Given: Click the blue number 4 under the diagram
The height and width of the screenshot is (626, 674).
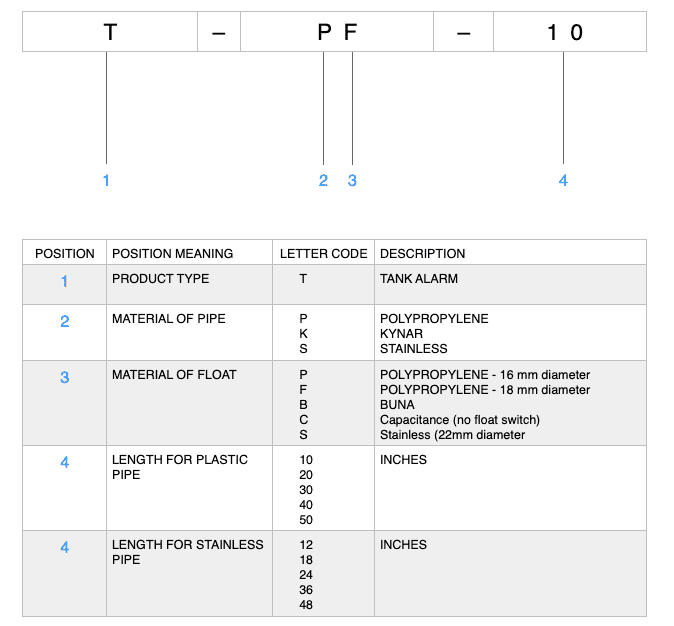Looking at the screenshot, I should 563,181.
